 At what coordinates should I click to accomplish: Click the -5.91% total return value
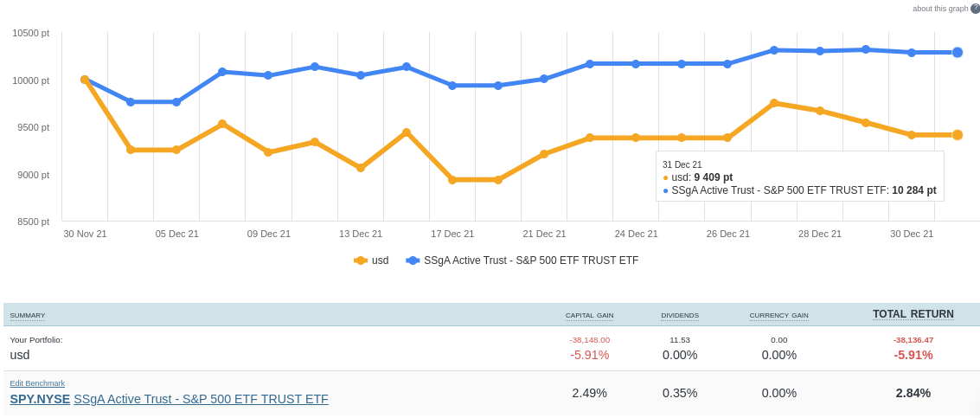coord(913,355)
